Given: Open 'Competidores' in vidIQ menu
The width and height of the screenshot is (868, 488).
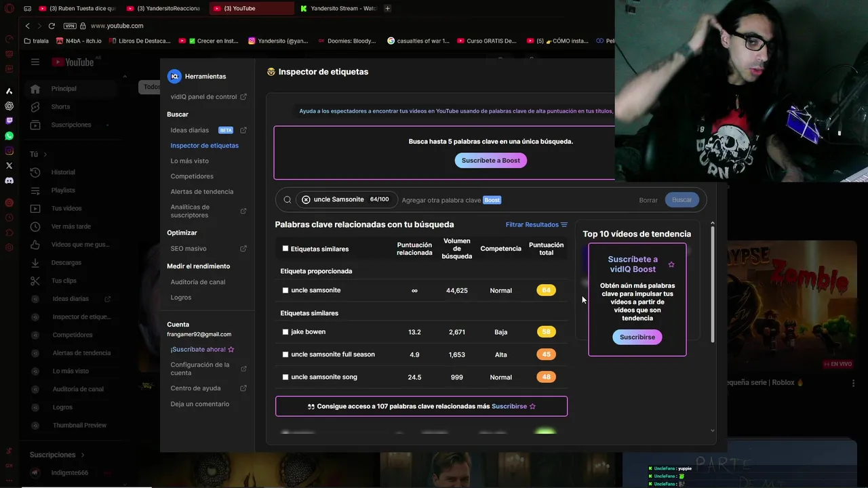Looking at the screenshot, I should 192,176.
